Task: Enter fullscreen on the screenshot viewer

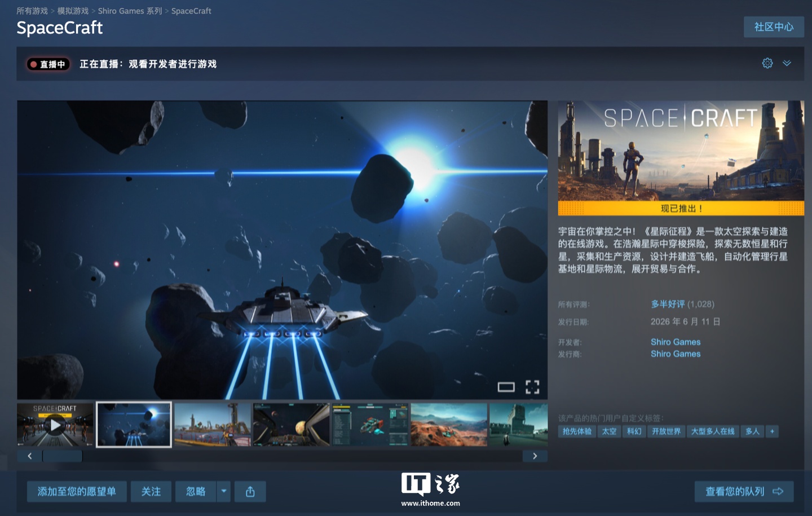Action: [x=532, y=387]
